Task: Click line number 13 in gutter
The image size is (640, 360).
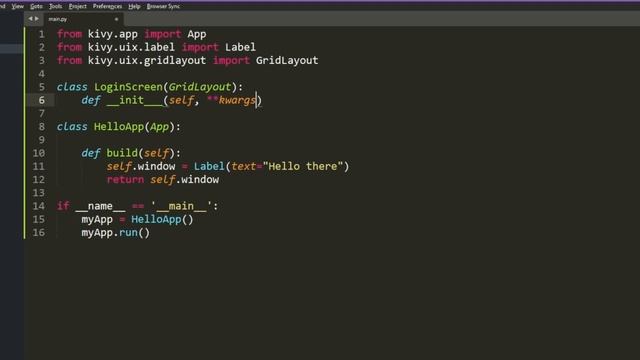Action: [39, 192]
